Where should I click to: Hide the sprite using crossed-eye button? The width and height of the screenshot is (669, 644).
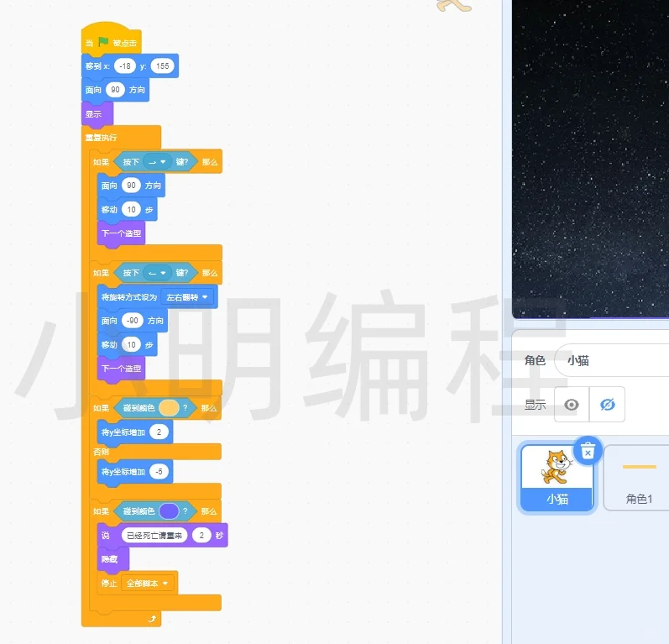(x=607, y=404)
